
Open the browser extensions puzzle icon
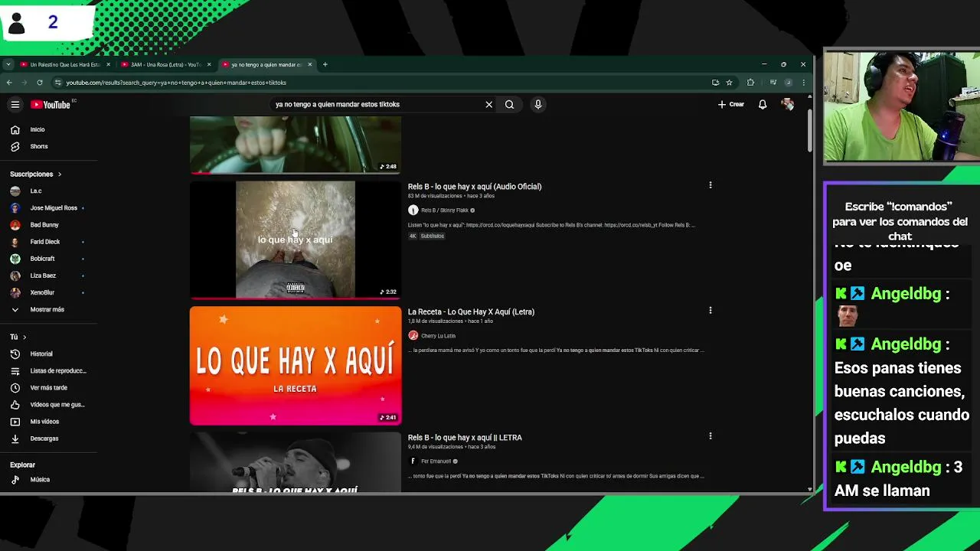point(750,83)
